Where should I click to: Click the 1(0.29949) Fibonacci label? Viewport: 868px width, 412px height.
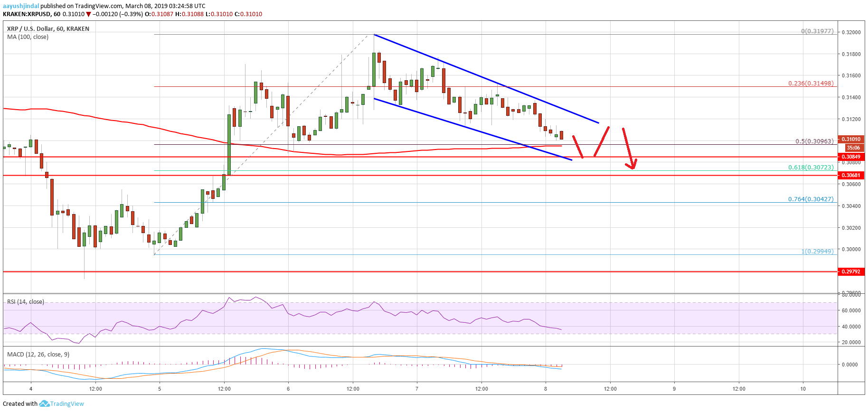tap(817, 251)
